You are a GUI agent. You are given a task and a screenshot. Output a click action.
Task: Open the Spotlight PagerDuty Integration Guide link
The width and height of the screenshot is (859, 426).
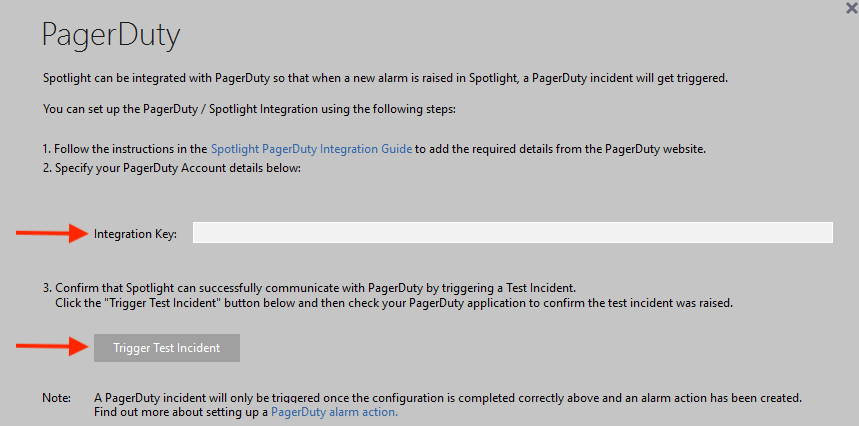coord(311,149)
